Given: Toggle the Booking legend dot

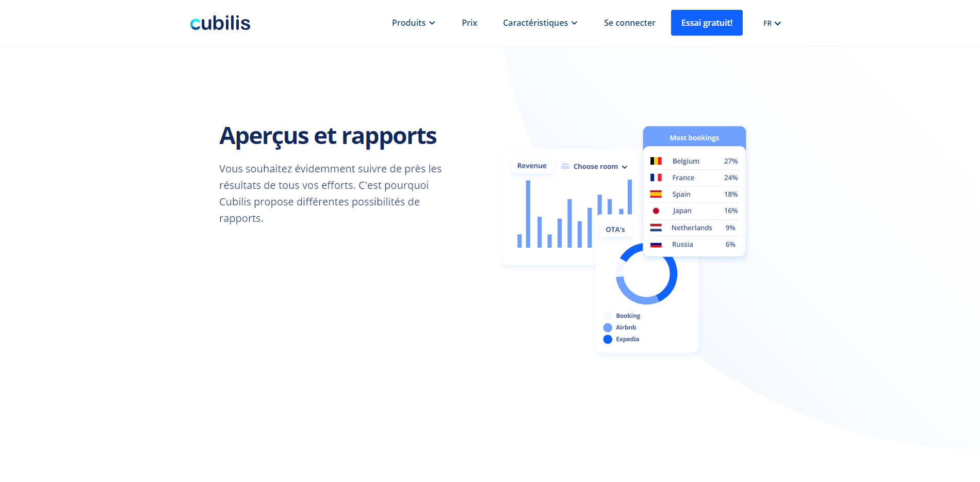Looking at the screenshot, I should 608,315.
